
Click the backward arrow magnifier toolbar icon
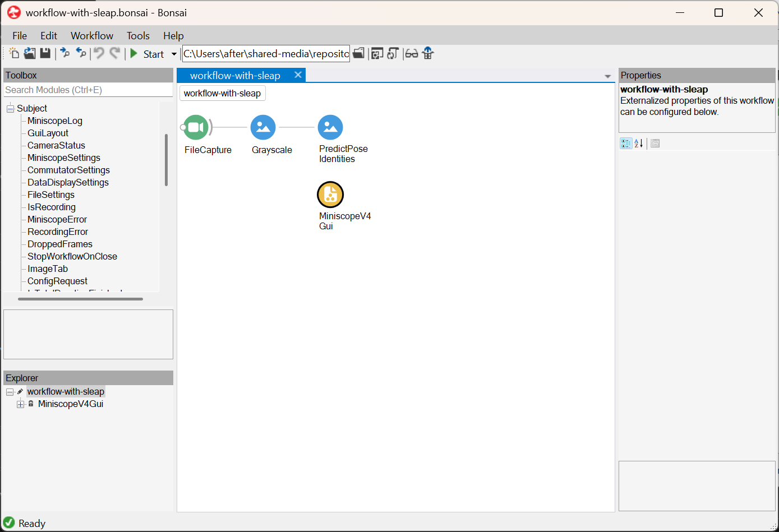[x=81, y=53]
